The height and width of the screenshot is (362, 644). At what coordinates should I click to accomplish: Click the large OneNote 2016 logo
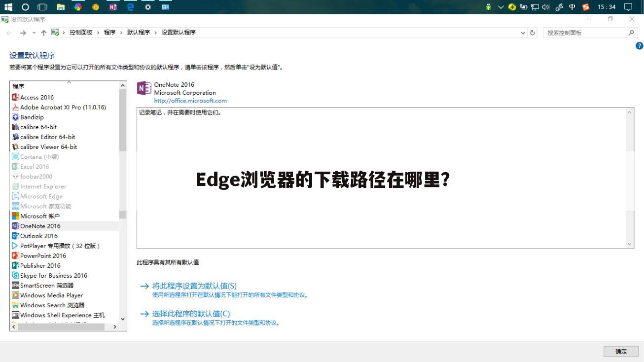click(144, 88)
